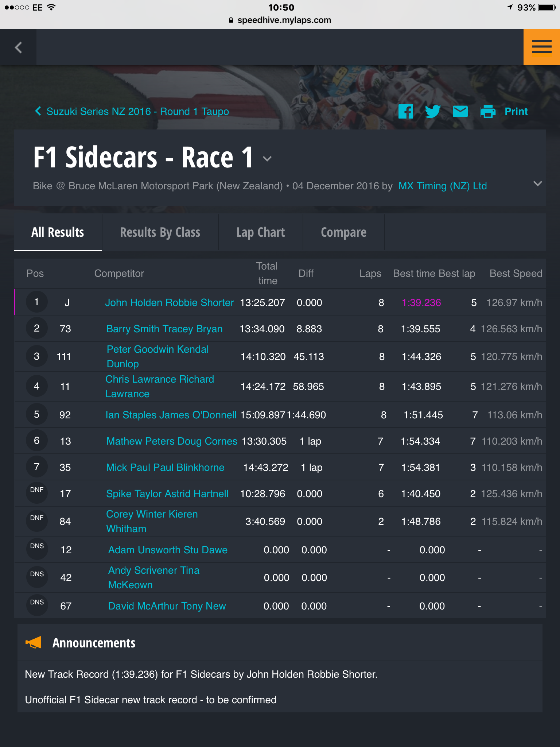Share results on Twitter
The height and width of the screenshot is (747, 560).
(433, 111)
